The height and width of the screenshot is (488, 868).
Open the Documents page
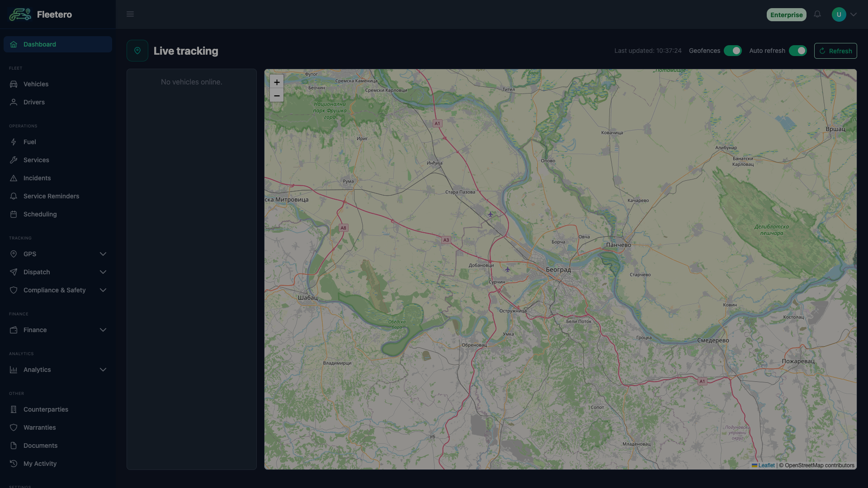[x=58, y=446]
